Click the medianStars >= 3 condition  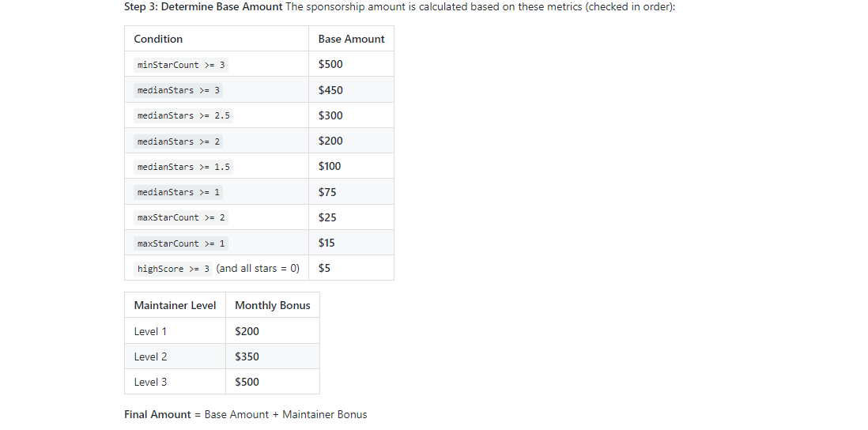[179, 90]
